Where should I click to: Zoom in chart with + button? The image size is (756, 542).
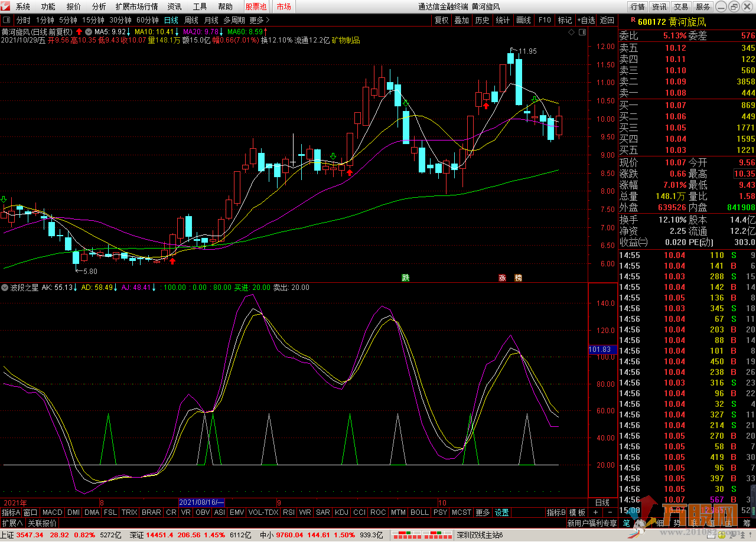pyautogui.click(x=595, y=512)
